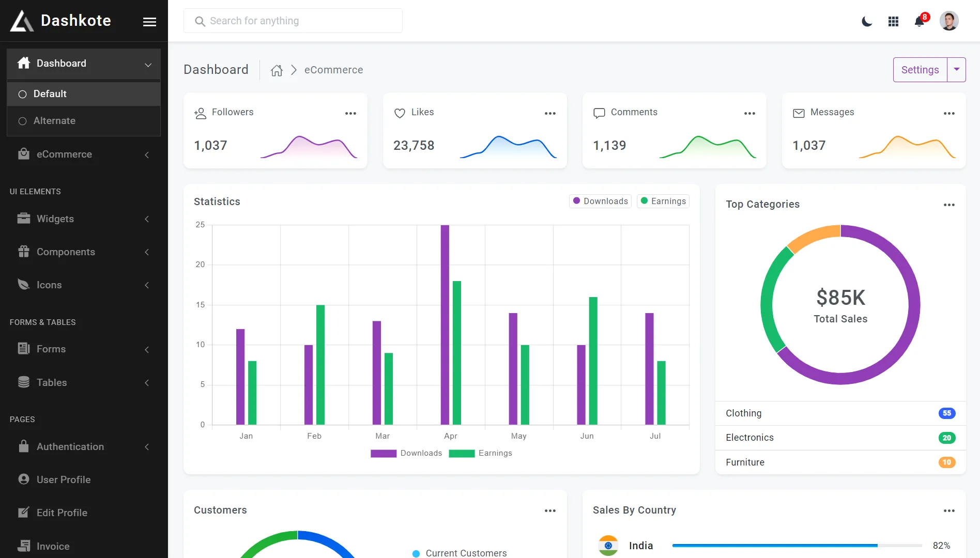Open the dark mode toggle icon
Image resolution: width=980 pixels, height=558 pixels.
[x=867, y=21]
